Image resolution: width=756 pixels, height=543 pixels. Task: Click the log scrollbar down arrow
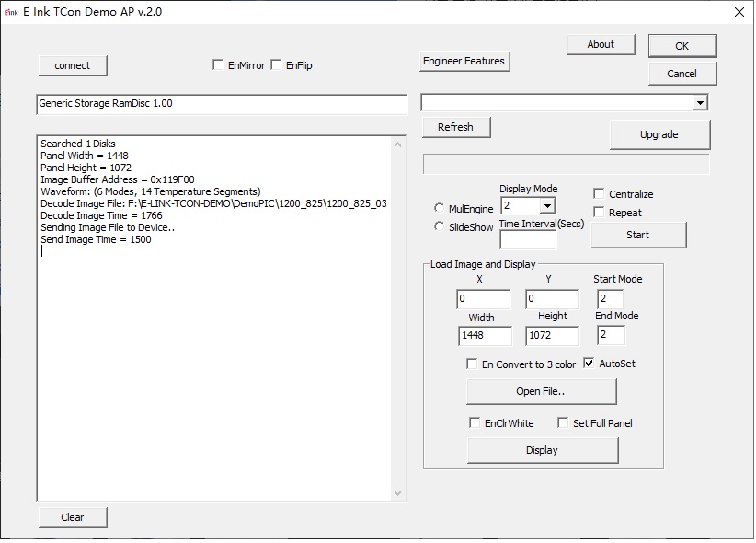397,492
